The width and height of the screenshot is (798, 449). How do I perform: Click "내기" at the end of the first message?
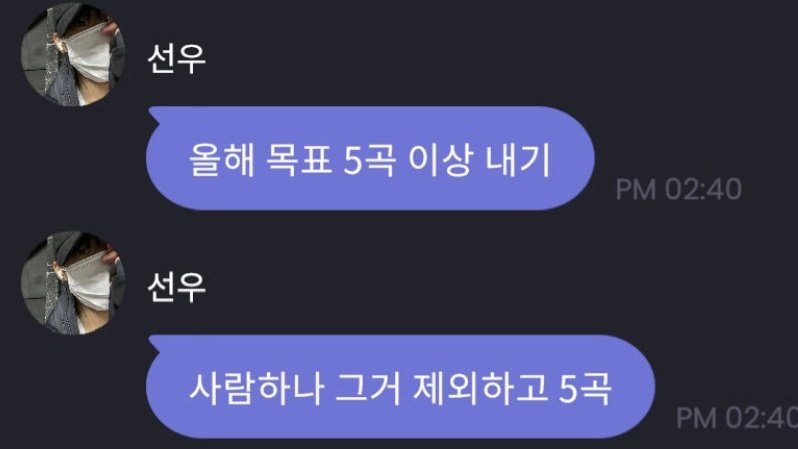click(518, 159)
